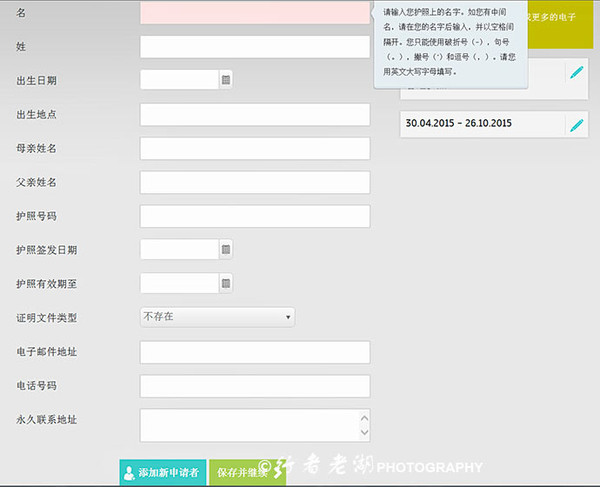
Task: Open calendar picker for 护照签发日期
Action: click(226, 249)
